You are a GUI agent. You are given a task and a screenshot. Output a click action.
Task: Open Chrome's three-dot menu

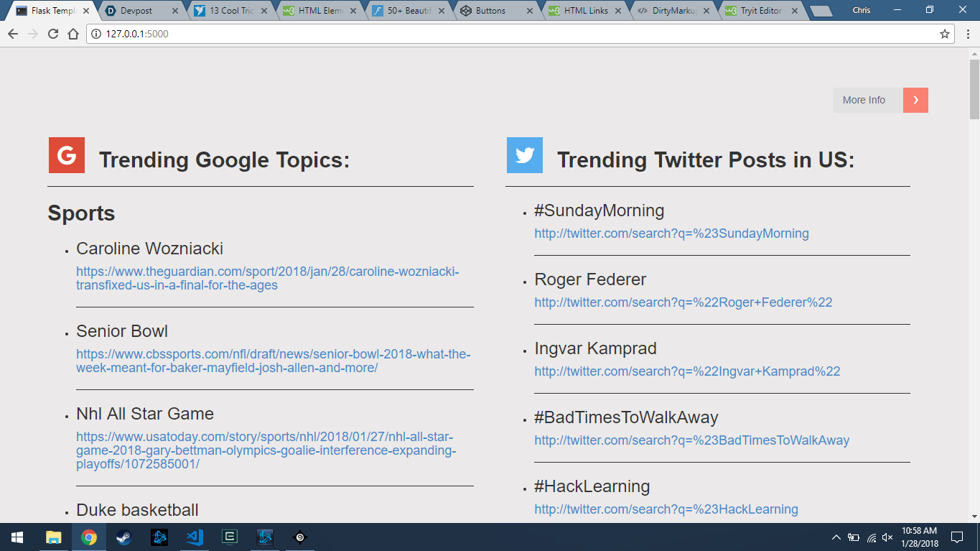tap(966, 34)
